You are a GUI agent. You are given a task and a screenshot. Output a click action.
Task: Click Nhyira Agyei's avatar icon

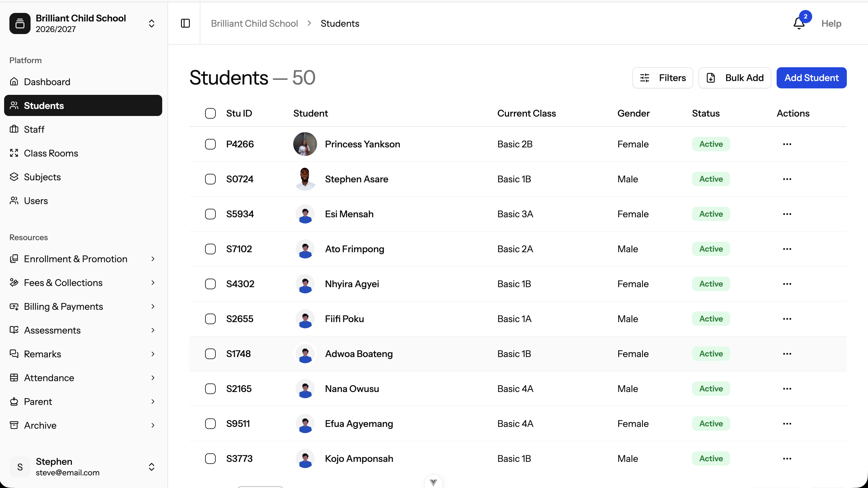(305, 284)
